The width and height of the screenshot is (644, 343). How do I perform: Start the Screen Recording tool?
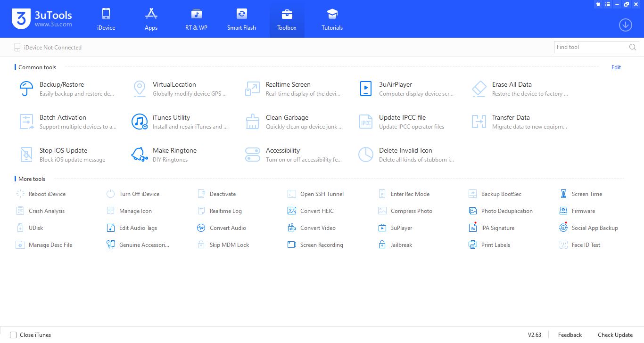point(315,245)
